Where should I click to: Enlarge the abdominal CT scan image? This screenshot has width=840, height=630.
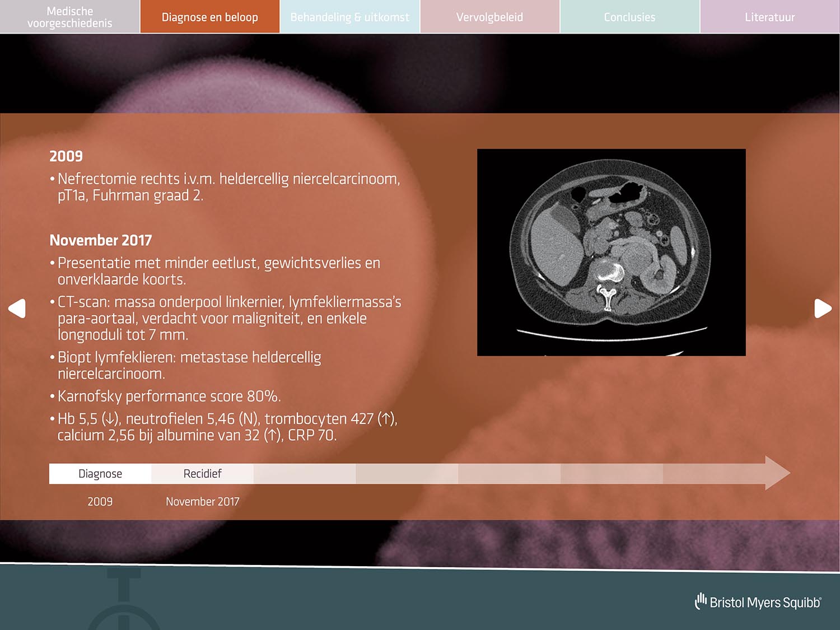click(611, 252)
